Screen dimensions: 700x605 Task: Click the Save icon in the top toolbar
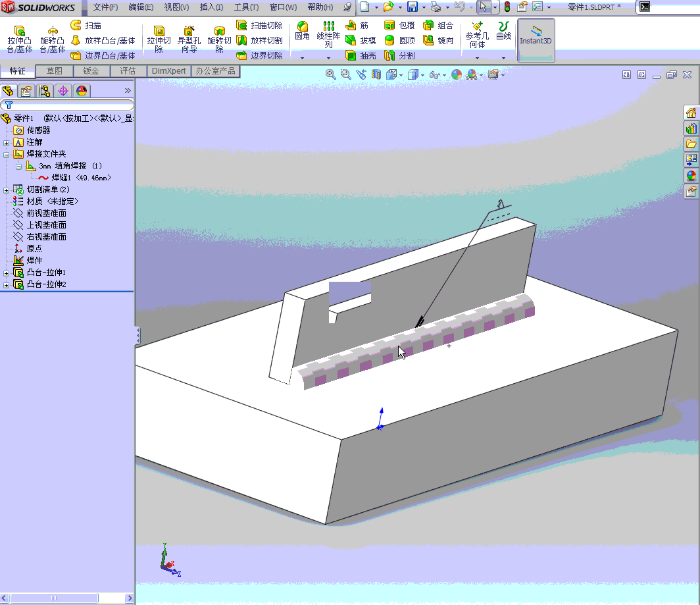pos(413,7)
